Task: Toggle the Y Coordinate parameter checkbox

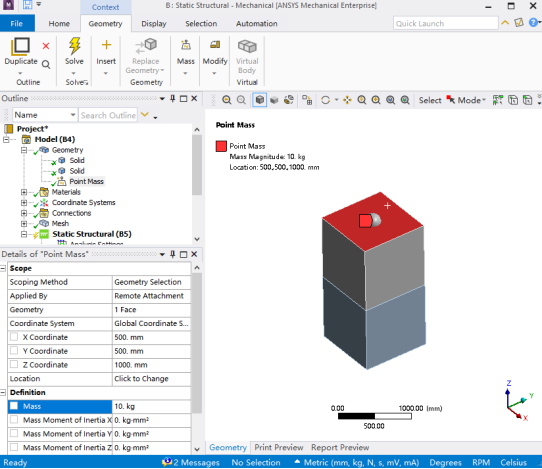Action: [14, 350]
